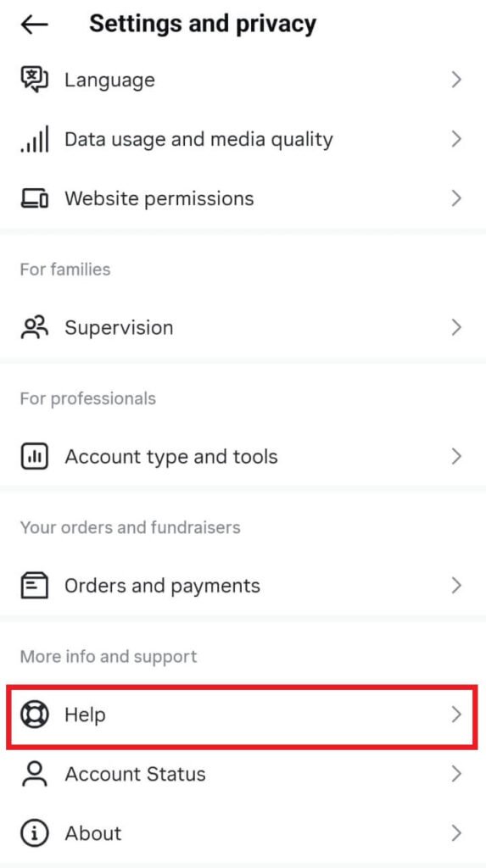Tap chevron on the Account Status row
Image resolution: width=486 pixels, height=868 pixels.
tap(456, 774)
